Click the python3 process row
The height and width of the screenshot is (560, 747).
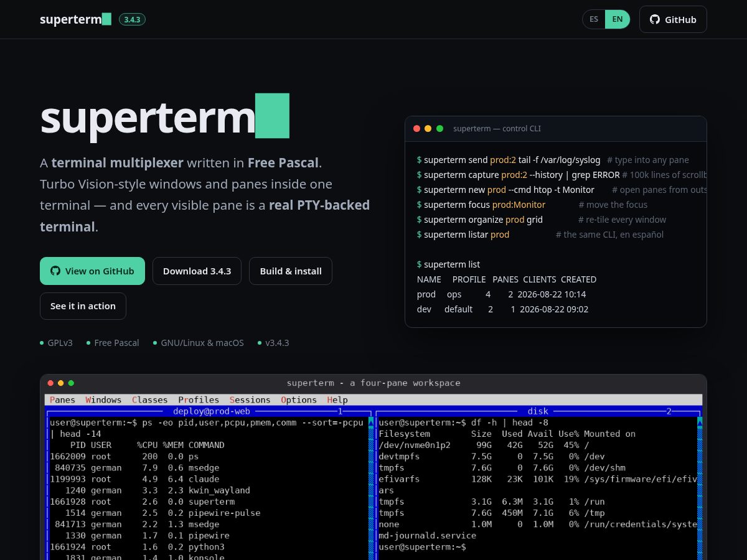137,547
